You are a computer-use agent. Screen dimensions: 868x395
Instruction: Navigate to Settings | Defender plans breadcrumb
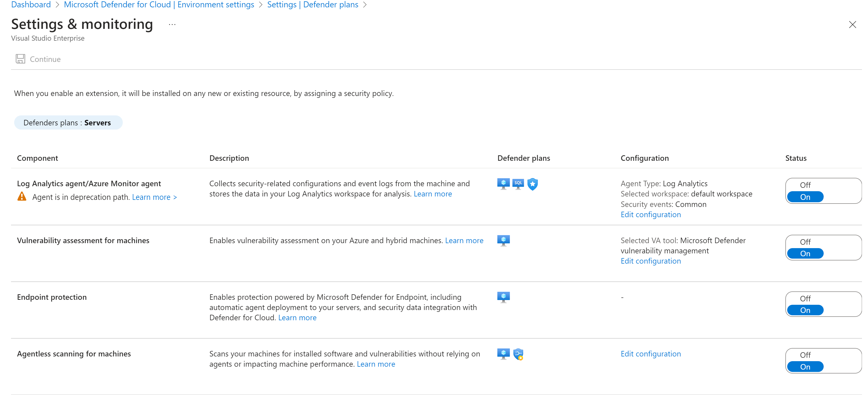312,5
